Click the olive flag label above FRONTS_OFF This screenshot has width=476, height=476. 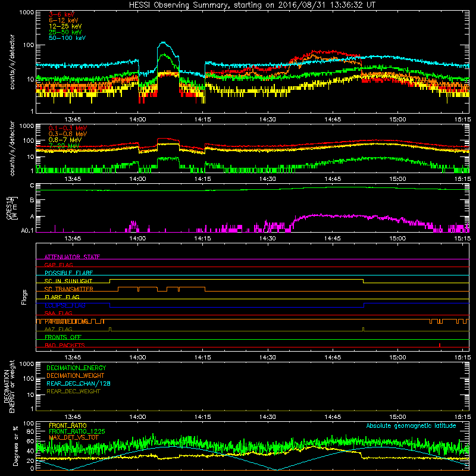tap(58, 330)
